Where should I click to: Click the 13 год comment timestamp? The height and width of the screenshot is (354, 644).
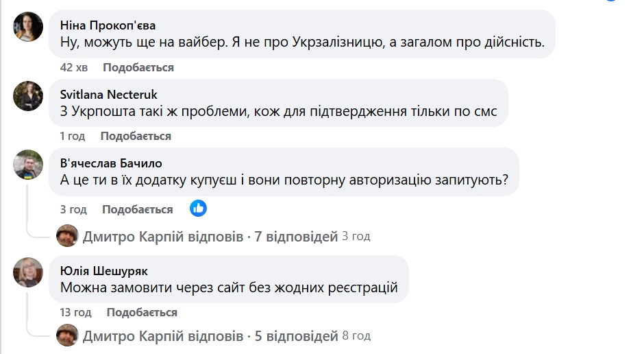click(75, 312)
